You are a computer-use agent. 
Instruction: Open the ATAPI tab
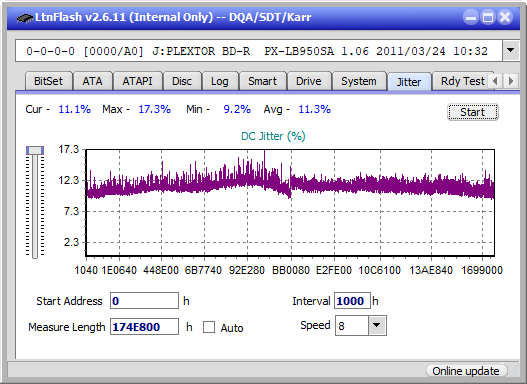(137, 81)
